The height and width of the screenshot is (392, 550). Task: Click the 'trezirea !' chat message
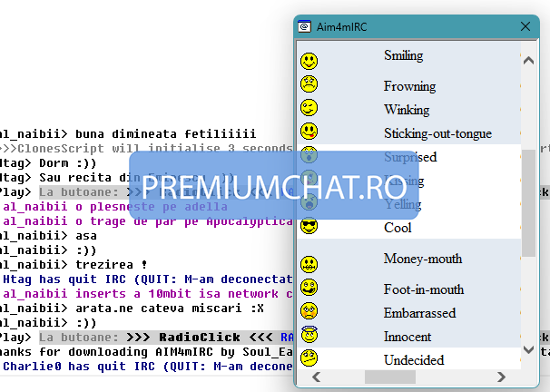(x=112, y=265)
